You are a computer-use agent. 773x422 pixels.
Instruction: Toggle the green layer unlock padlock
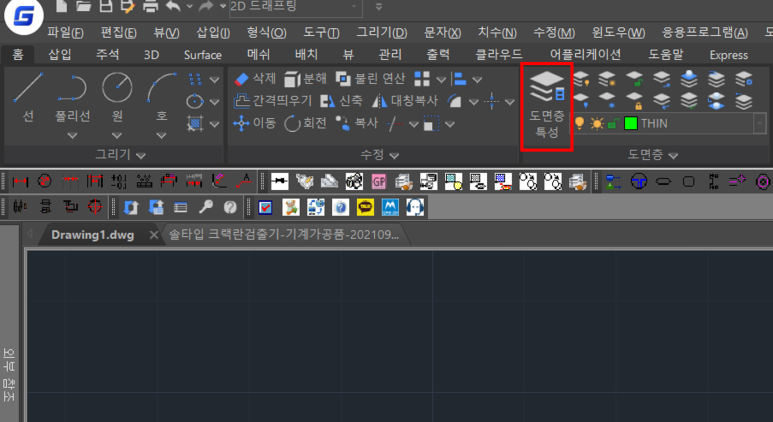pos(613,123)
